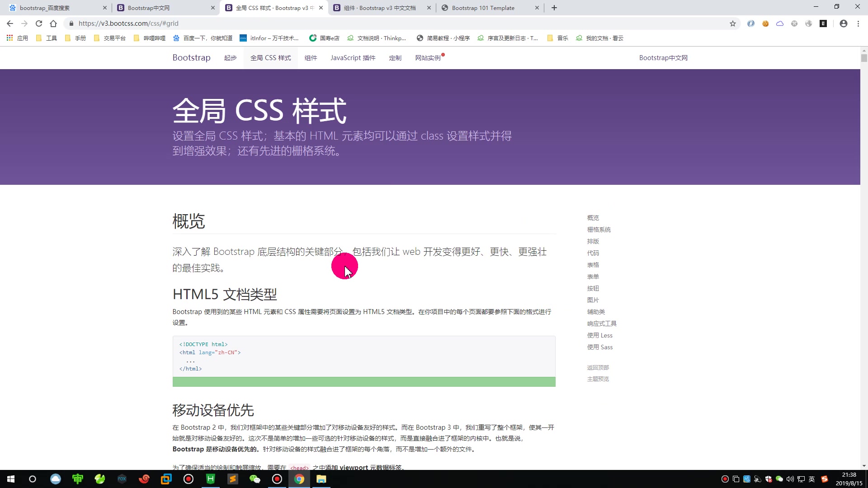Click the Bootstrap brand logo link

(x=191, y=57)
